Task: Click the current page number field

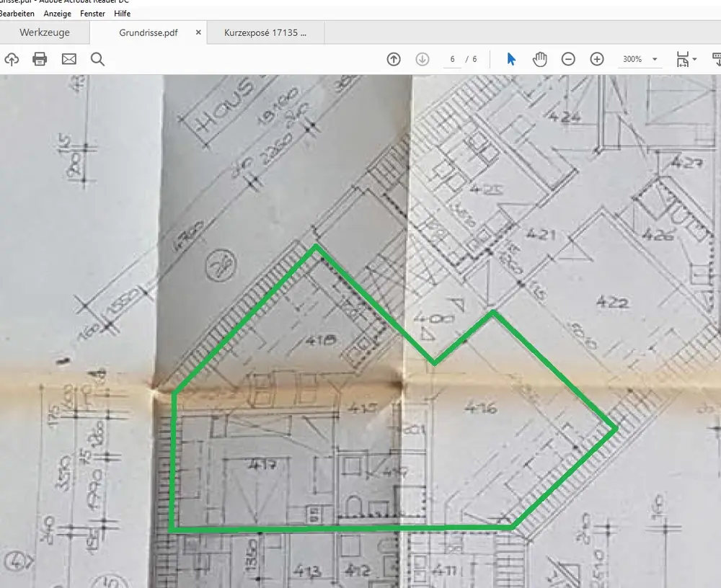Action: (x=452, y=59)
